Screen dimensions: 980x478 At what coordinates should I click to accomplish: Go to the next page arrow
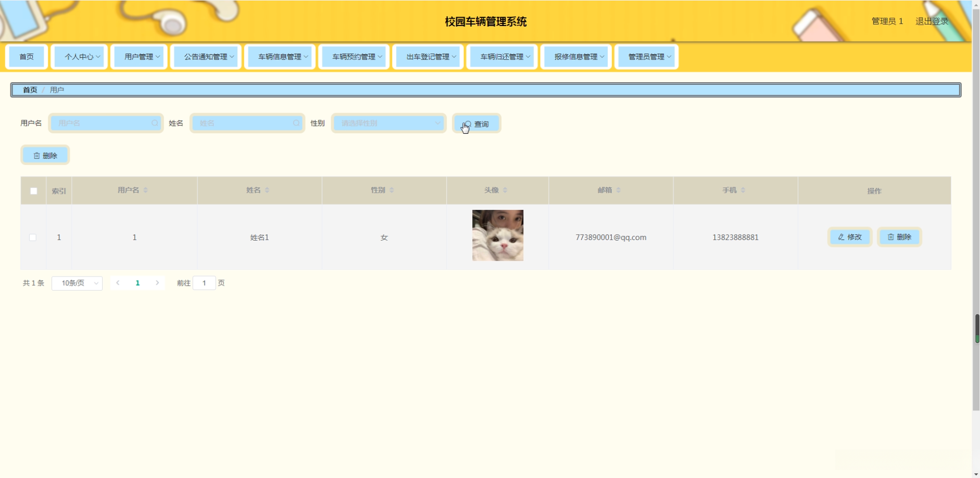(x=157, y=283)
